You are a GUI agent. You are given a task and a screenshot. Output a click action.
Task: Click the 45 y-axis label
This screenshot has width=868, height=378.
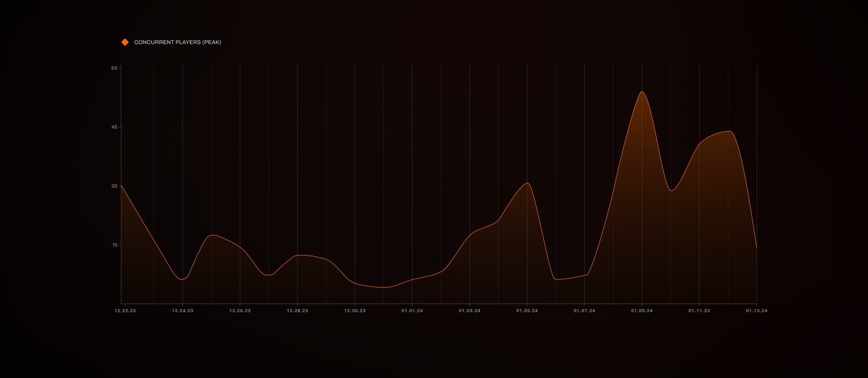[114, 127]
